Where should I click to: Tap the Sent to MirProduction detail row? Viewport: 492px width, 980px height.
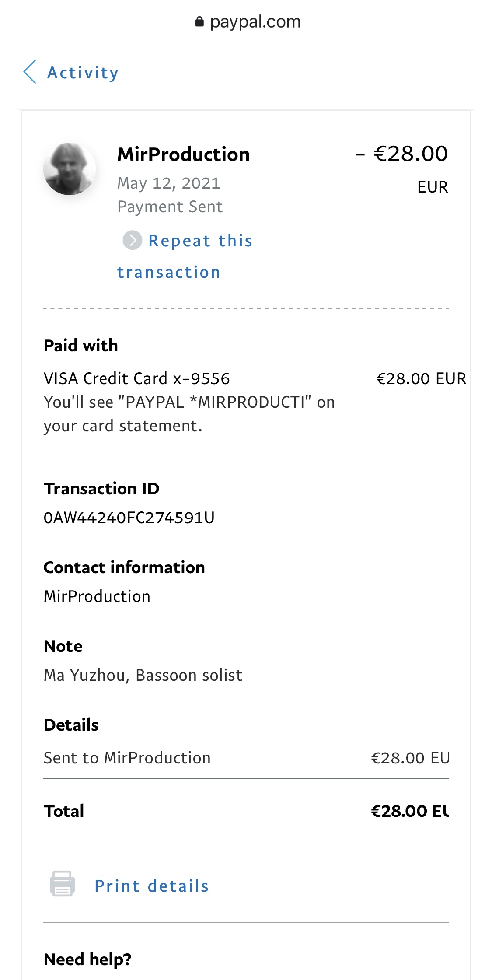(127, 758)
